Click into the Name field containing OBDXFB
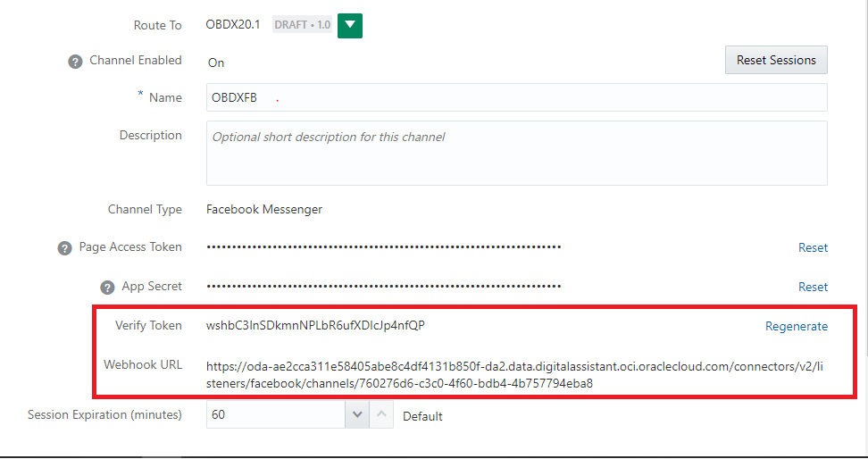868x459 pixels. coord(516,97)
